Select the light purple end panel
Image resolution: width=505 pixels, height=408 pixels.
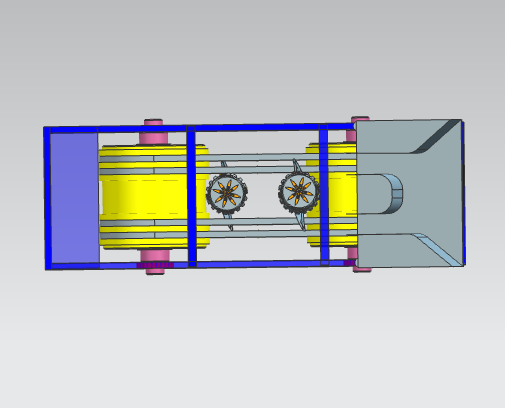75,198
